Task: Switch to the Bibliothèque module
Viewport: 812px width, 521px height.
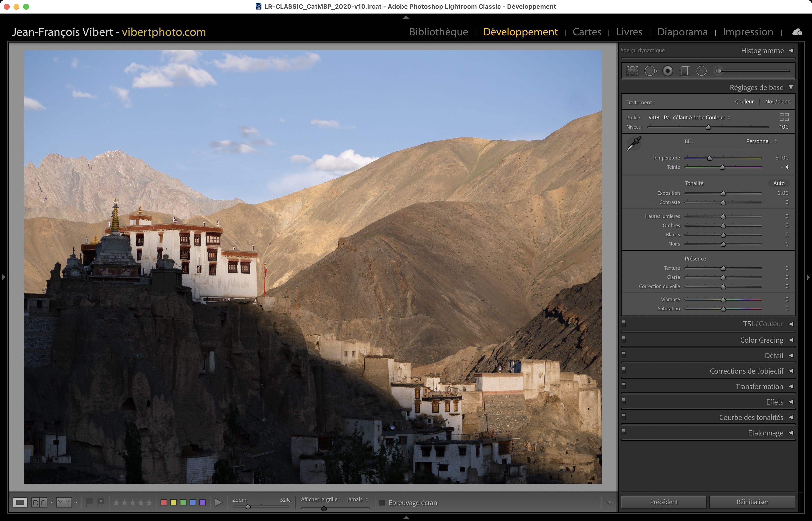Action: [438, 32]
